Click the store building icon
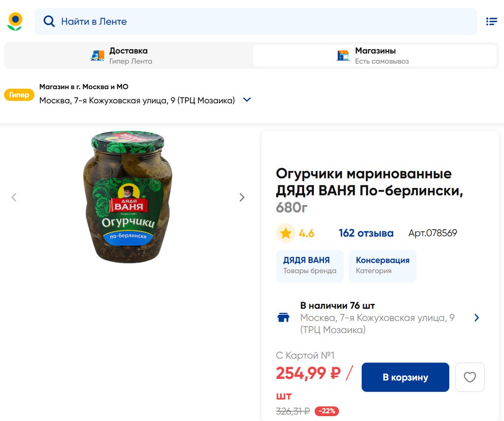The width and height of the screenshot is (504, 421). (x=343, y=56)
